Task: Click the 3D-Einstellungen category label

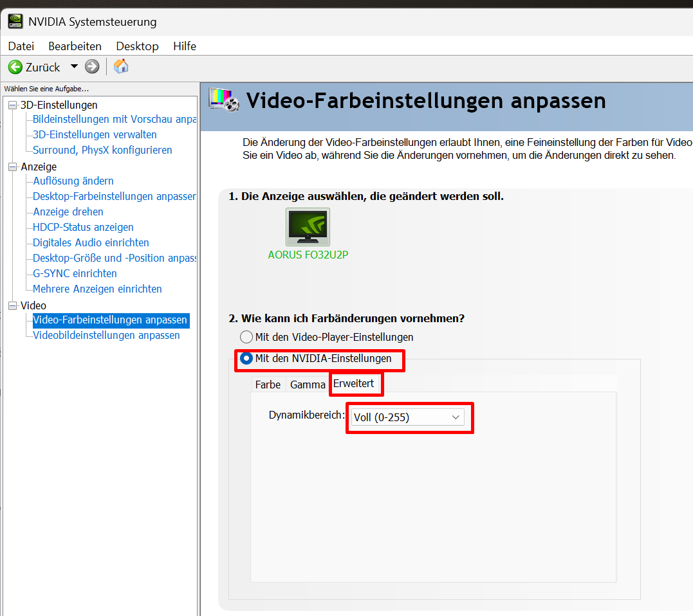Action: [59, 105]
